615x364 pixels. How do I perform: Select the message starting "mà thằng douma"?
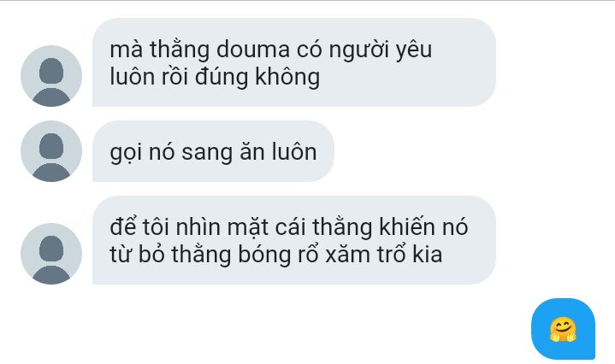294,62
